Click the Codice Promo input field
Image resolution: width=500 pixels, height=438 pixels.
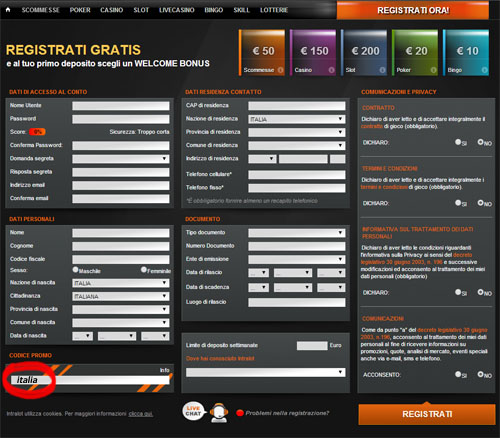click(x=90, y=380)
